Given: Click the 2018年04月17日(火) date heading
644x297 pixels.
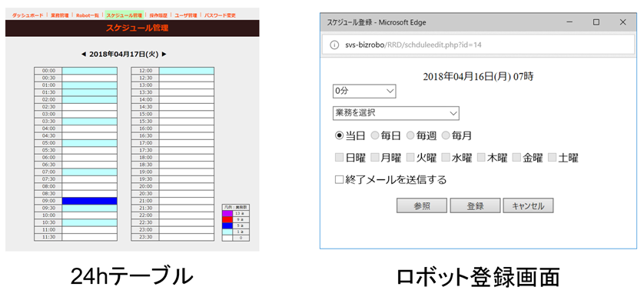Looking at the screenshot, I should click(124, 55).
